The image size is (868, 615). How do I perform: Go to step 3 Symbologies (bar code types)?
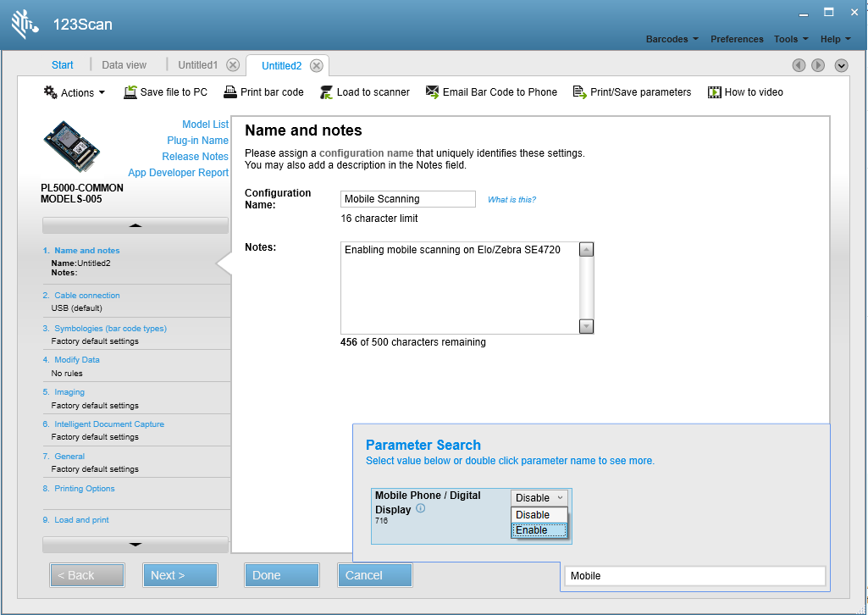tap(110, 328)
